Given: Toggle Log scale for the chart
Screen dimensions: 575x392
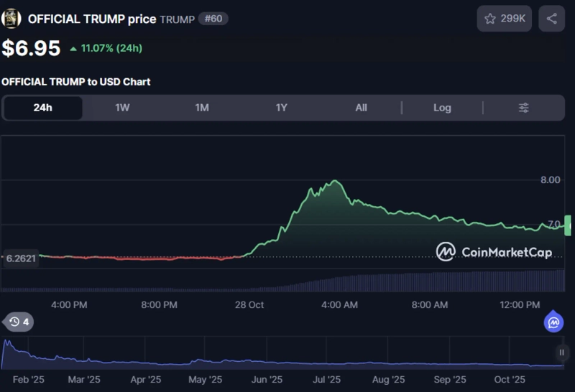Looking at the screenshot, I should [442, 108].
